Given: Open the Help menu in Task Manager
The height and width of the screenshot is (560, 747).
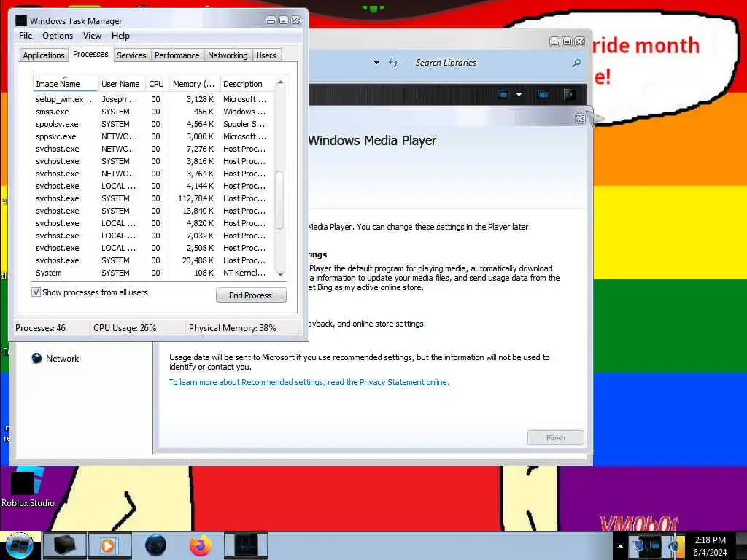Looking at the screenshot, I should coord(120,36).
